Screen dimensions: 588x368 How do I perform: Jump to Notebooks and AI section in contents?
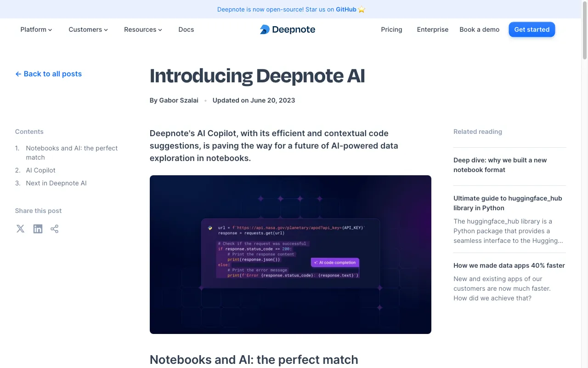(72, 153)
